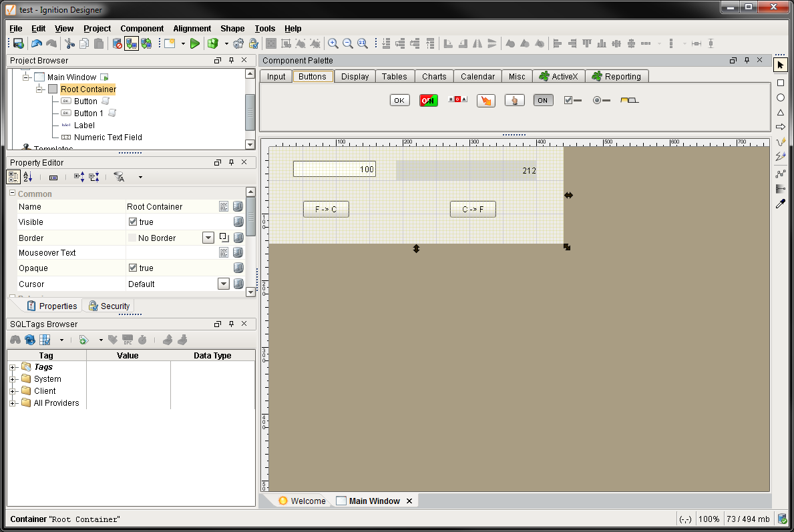The height and width of the screenshot is (532, 794).
Task: Toggle the Visible true checkbox
Action: pos(133,222)
